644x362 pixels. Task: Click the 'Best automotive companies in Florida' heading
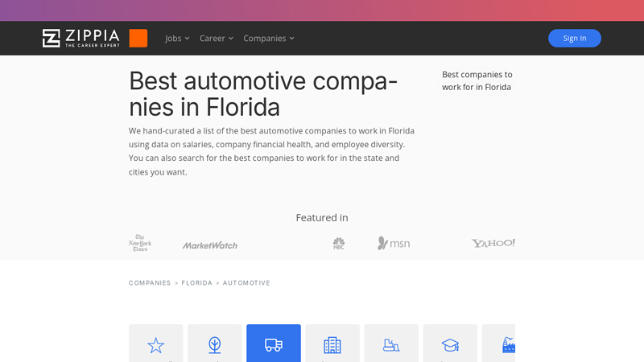pyautogui.click(x=263, y=94)
